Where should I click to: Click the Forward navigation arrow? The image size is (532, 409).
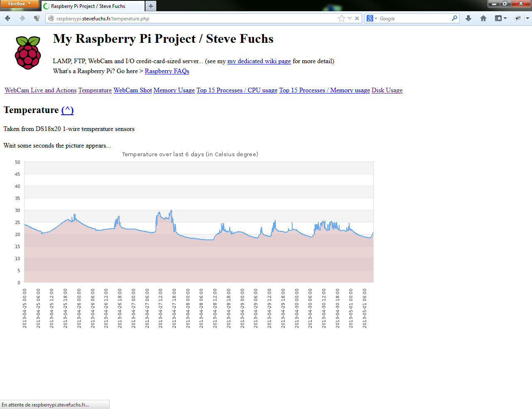coord(22,18)
